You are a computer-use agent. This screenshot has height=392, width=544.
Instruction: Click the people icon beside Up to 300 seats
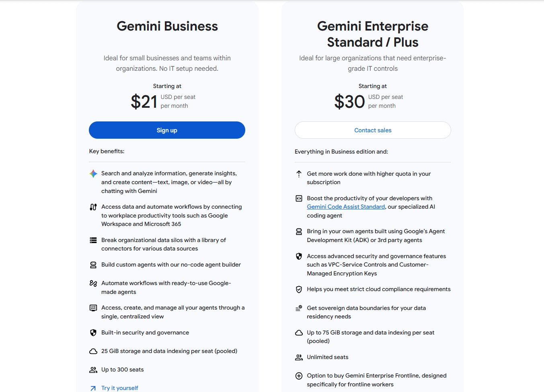click(x=93, y=370)
